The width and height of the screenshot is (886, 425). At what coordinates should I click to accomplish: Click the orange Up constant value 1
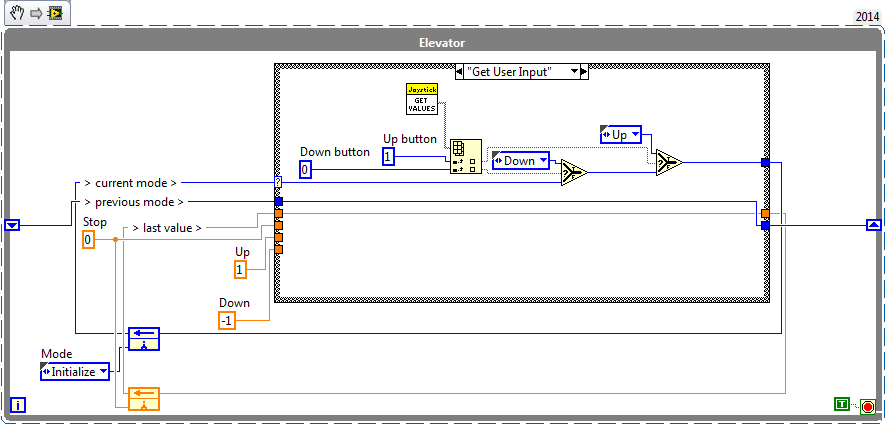(x=240, y=270)
